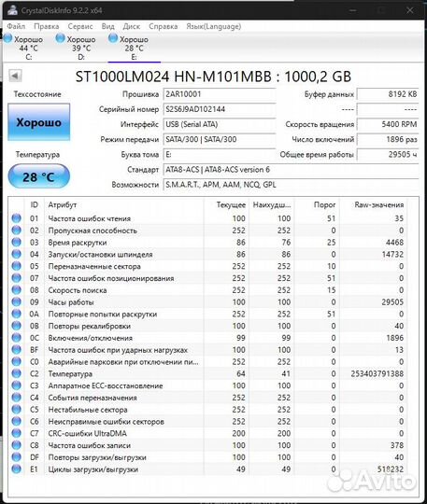427x504 pixels.
Task: Click status icon of attribute C0
Action: coord(16,361)
